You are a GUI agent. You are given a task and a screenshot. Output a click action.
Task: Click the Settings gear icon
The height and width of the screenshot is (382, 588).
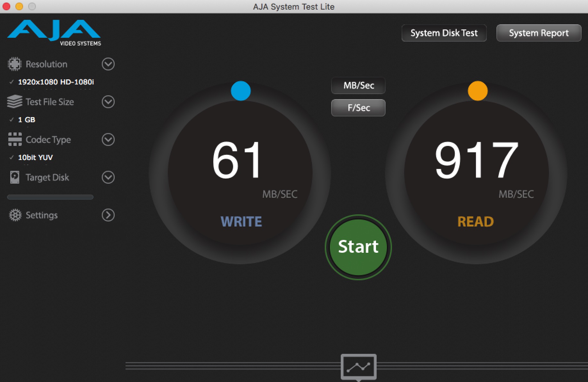tap(15, 215)
